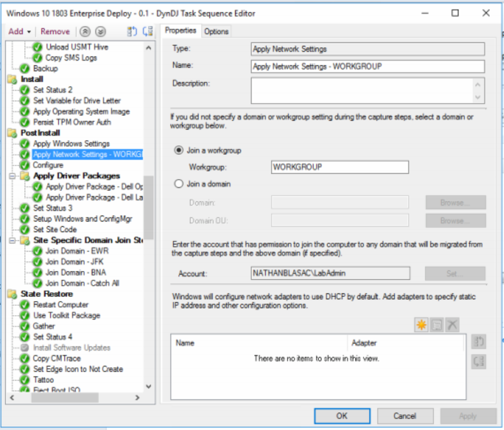The width and height of the screenshot is (504, 430).
Task: Click the Workgroup text field
Action: coord(339,167)
